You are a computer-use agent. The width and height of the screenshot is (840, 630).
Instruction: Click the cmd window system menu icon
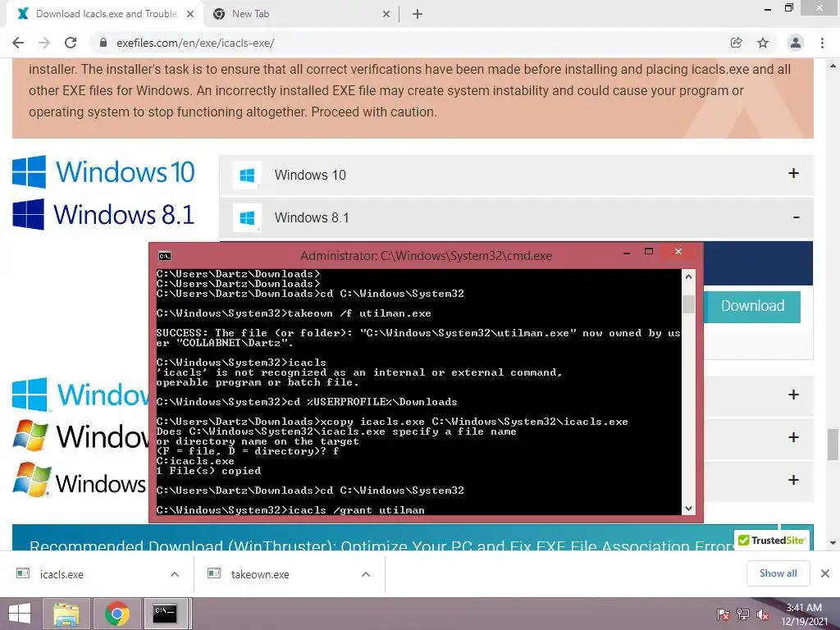click(164, 256)
